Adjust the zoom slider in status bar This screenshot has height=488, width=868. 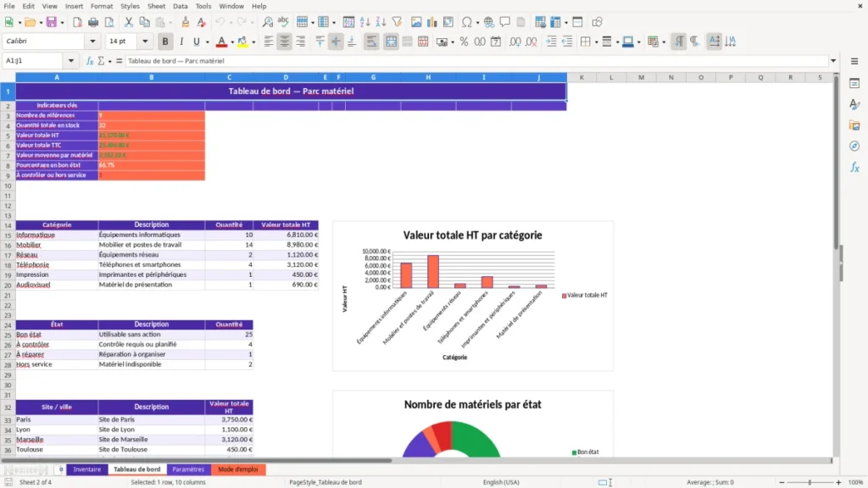810,482
